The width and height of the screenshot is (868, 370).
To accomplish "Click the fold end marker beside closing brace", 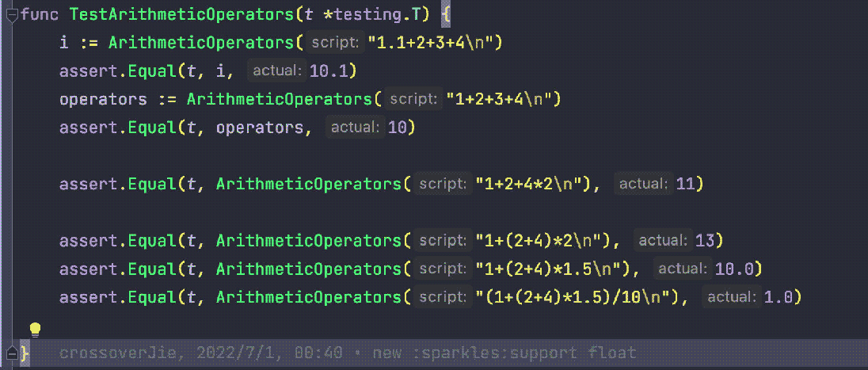I will pos(10,351).
